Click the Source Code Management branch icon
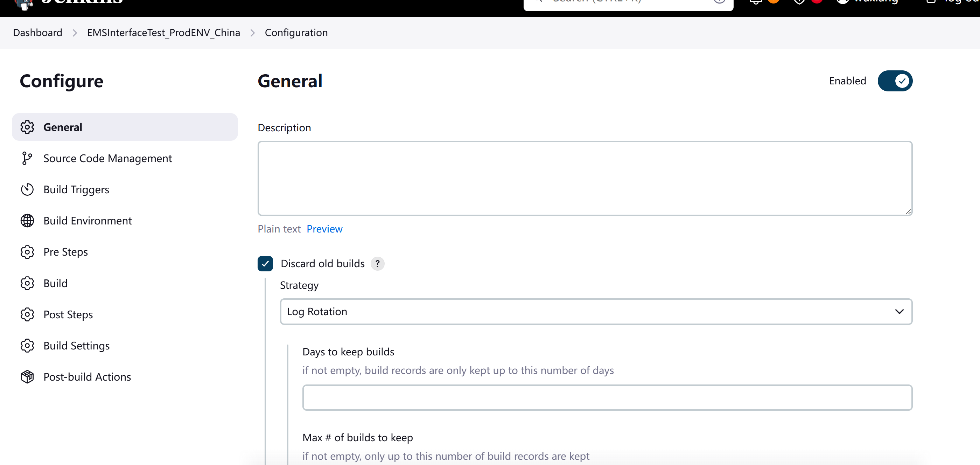The image size is (980, 465). (x=27, y=158)
